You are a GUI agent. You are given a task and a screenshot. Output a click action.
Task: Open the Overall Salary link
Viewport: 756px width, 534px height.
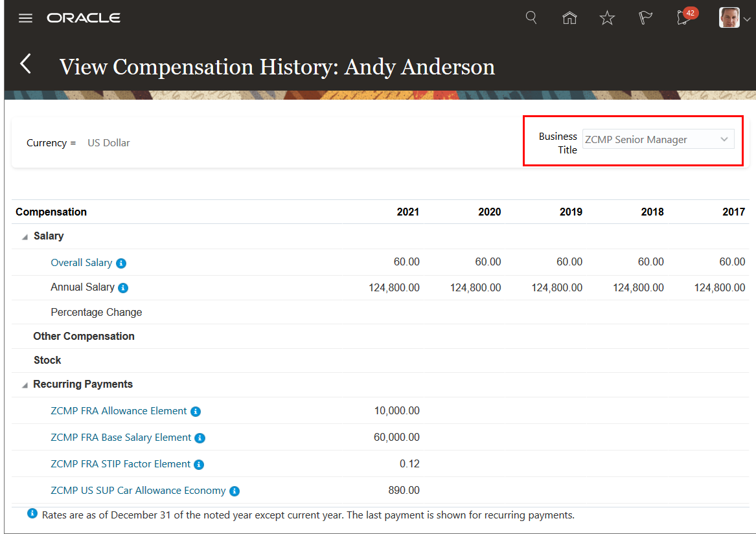click(82, 263)
